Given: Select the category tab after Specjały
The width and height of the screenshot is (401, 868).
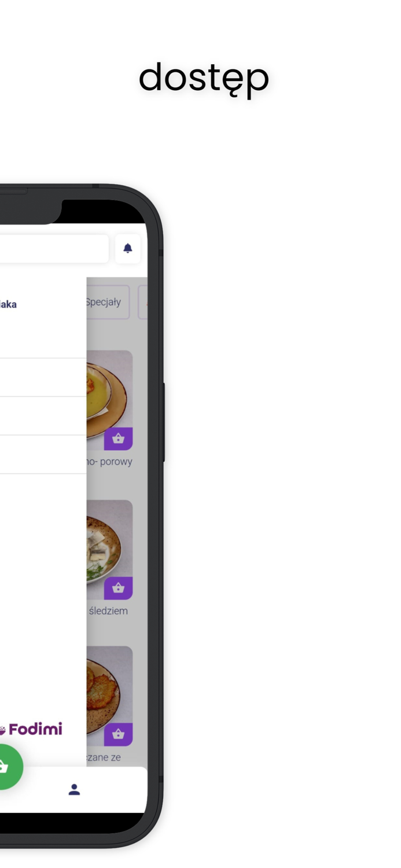Looking at the screenshot, I should [143, 302].
